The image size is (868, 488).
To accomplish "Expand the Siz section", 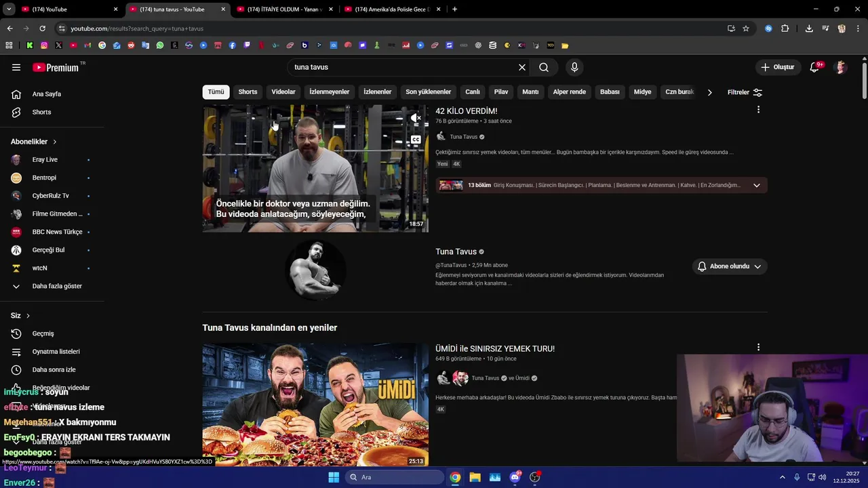I will tap(20, 316).
